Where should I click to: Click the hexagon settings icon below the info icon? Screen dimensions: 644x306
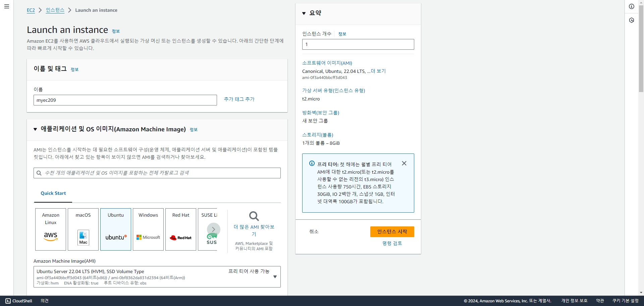click(x=632, y=20)
